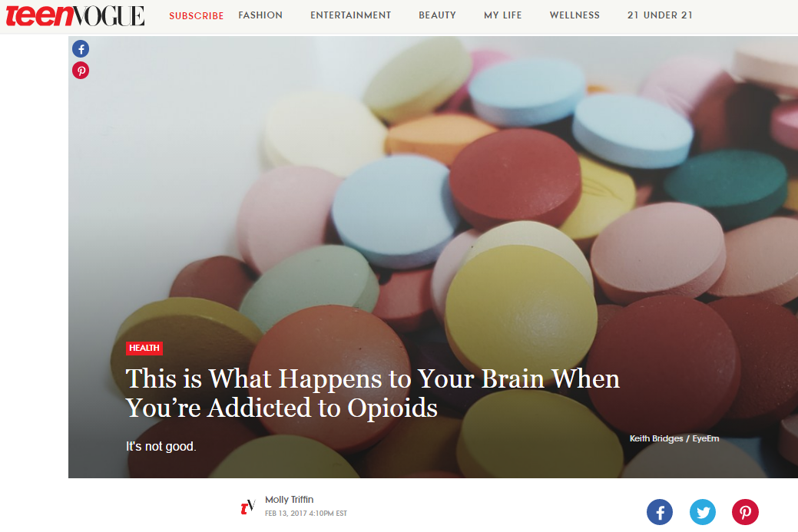Viewport: 798px width, 532px height.
Task: Open 21 Under 21 page
Action: 660,15
